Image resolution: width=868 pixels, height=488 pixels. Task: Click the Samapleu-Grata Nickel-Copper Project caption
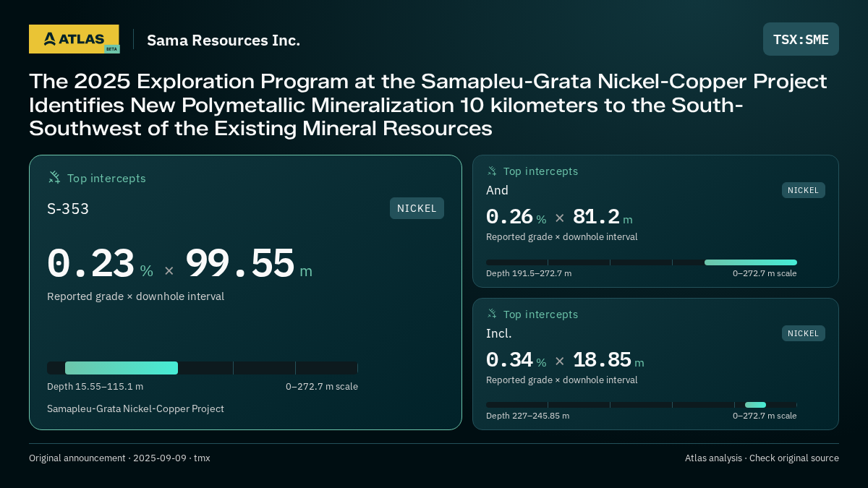(135, 409)
